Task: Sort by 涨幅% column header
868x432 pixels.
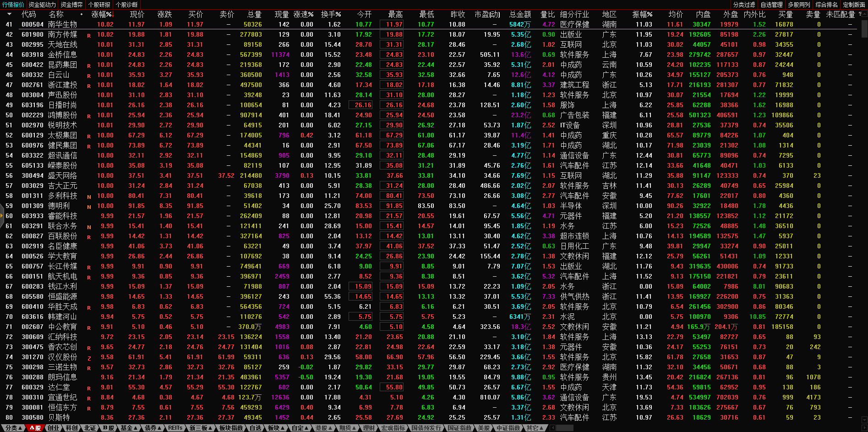Action: pyautogui.click(x=102, y=14)
